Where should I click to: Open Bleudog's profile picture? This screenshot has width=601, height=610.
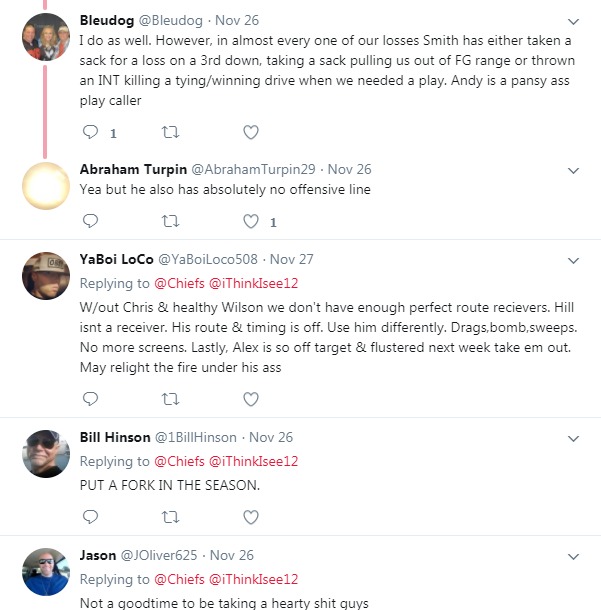click(46, 38)
